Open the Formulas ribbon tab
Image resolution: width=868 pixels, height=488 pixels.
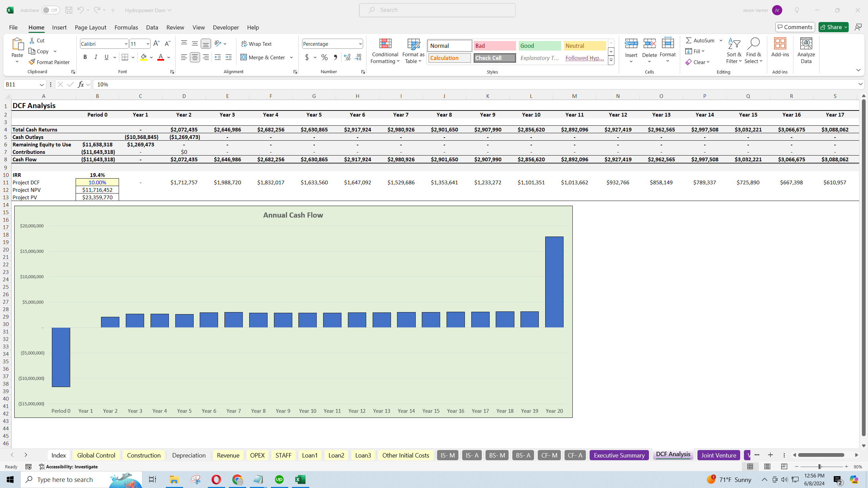tap(126, 27)
